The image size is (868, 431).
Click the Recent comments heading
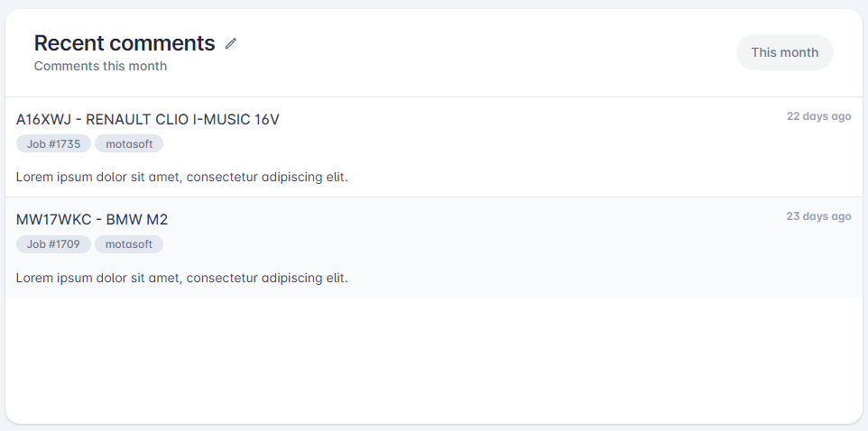tap(125, 43)
